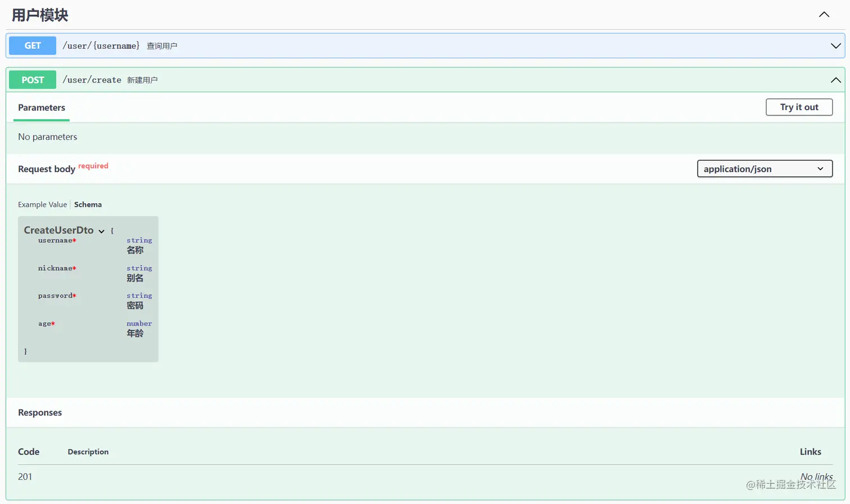
Task: Click the No links text
Action: pos(816,476)
